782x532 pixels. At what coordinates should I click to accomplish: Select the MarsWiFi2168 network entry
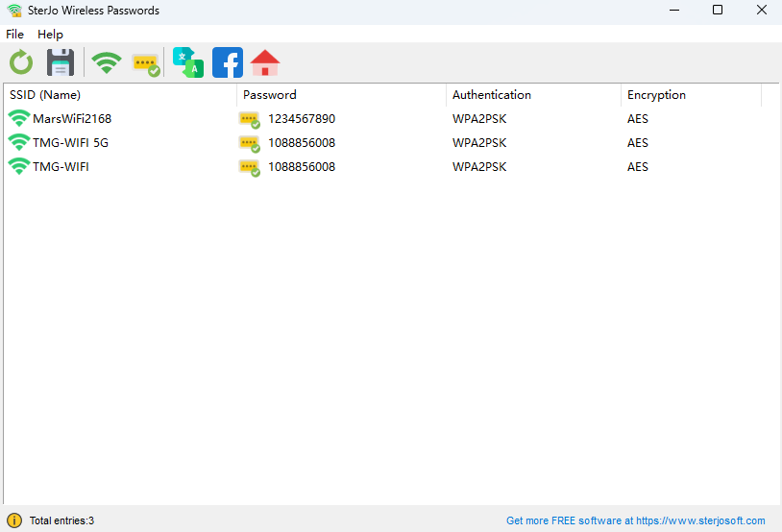tap(72, 119)
